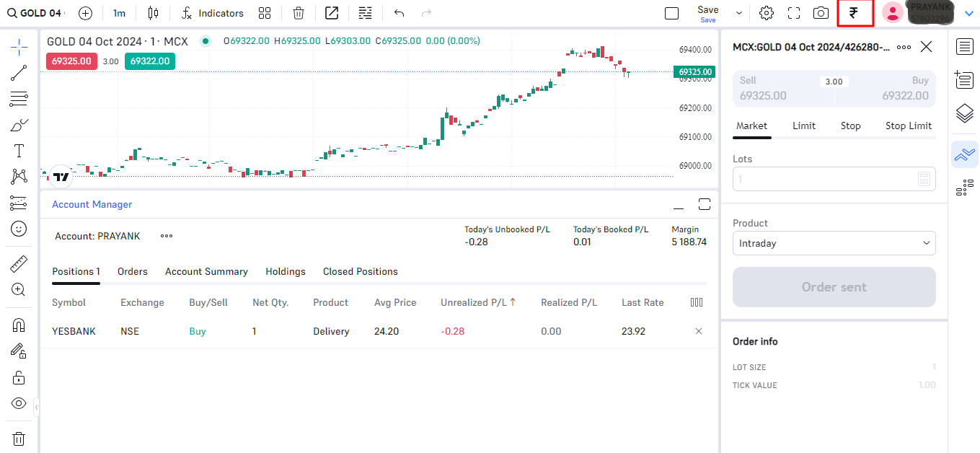Open order panel more options dots
The height and width of the screenshot is (453, 980).
tap(903, 47)
